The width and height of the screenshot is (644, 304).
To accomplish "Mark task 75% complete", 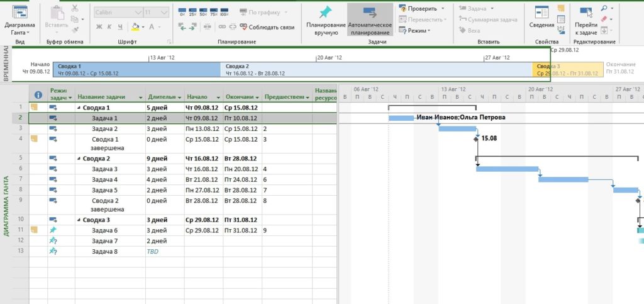I will [213, 12].
